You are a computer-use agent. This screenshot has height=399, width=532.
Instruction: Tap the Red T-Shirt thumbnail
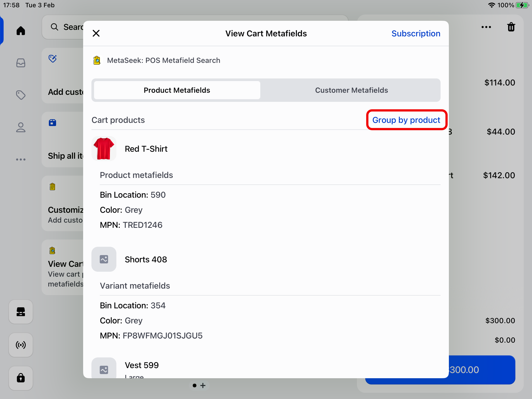coord(104,149)
